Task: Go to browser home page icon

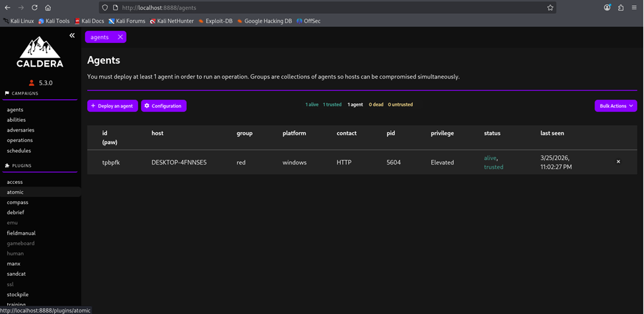Action: click(x=48, y=8)
